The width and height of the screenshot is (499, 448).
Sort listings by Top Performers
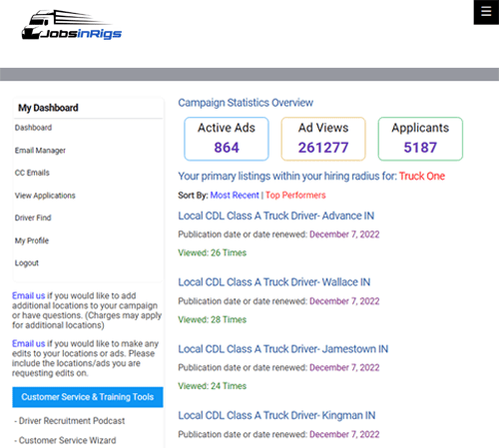[295, 196]
